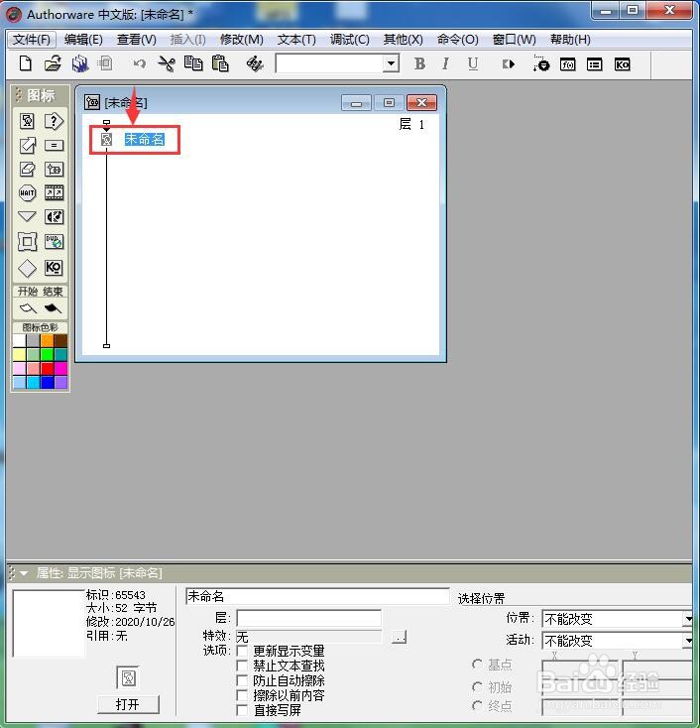The height and width of the screenshot is (728, 700).
Task: Click the Open file toolbar icon
Action: coord(53,63)
